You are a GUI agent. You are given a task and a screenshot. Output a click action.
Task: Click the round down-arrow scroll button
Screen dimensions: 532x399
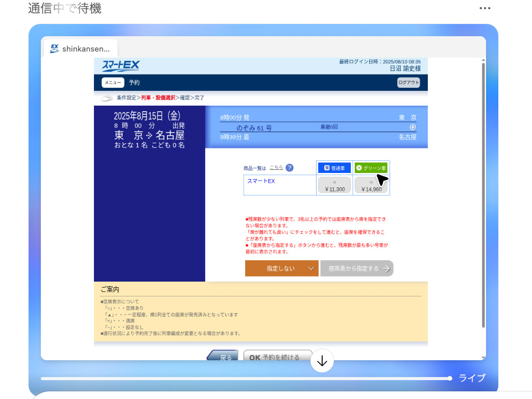(x=322, y=361)
